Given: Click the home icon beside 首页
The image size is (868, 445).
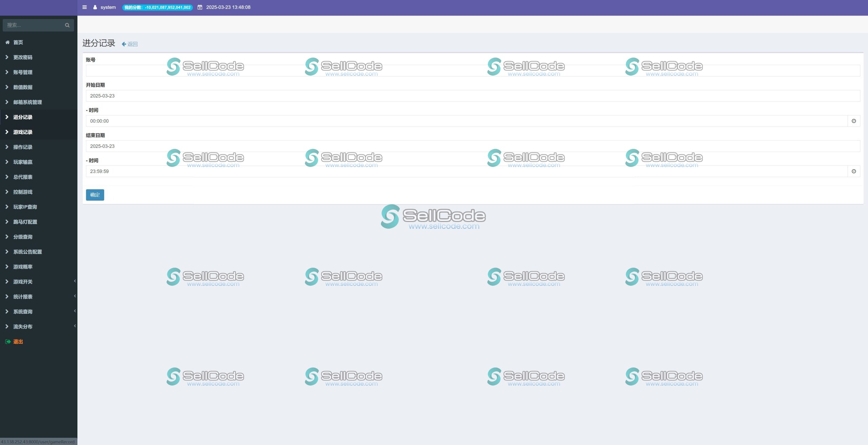Looking at the screenshot, I should click(x=7, y=42).
